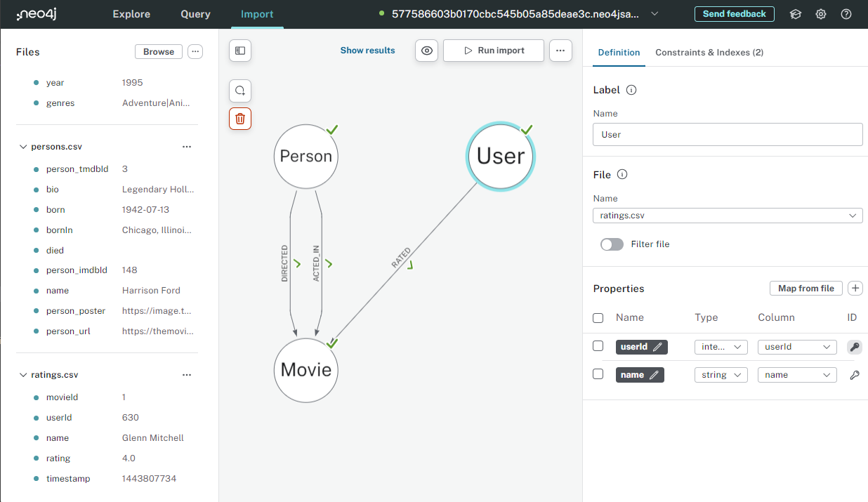
Task: Collapse the persons.csv file section
Action: point(22,146)
